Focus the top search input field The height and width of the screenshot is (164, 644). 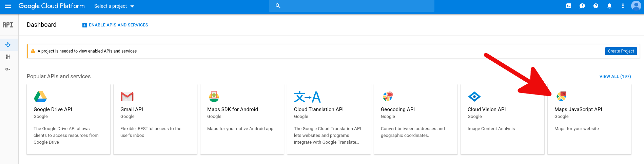coord(352,6)
